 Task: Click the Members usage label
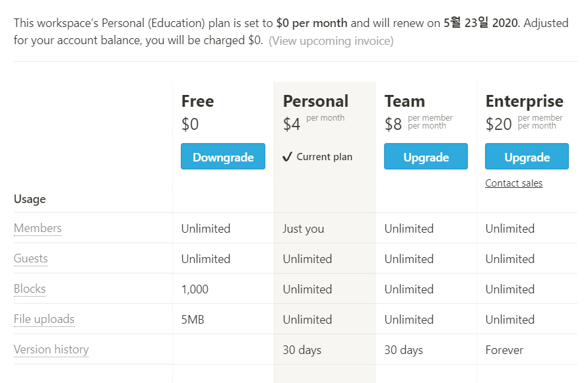pos(38,228)
